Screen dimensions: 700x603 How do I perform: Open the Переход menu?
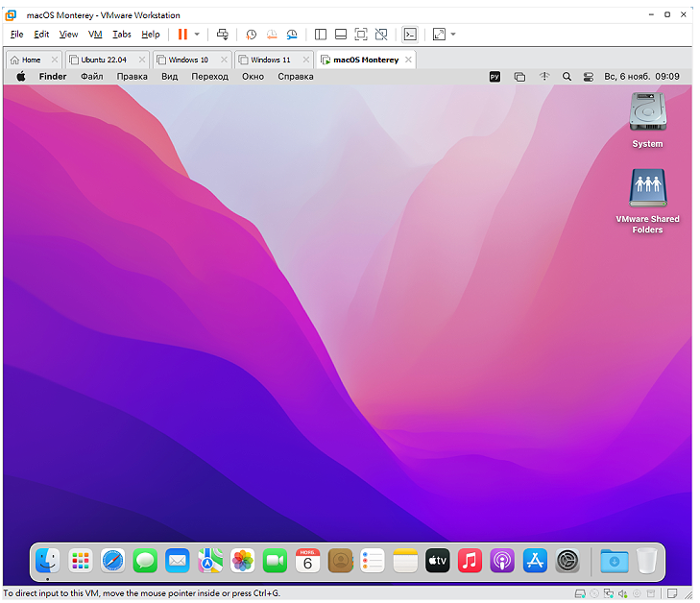click(x=210, y=76)
